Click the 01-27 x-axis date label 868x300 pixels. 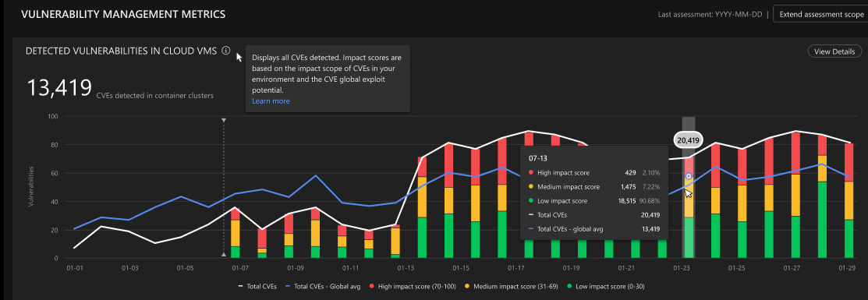click(792, 268)
